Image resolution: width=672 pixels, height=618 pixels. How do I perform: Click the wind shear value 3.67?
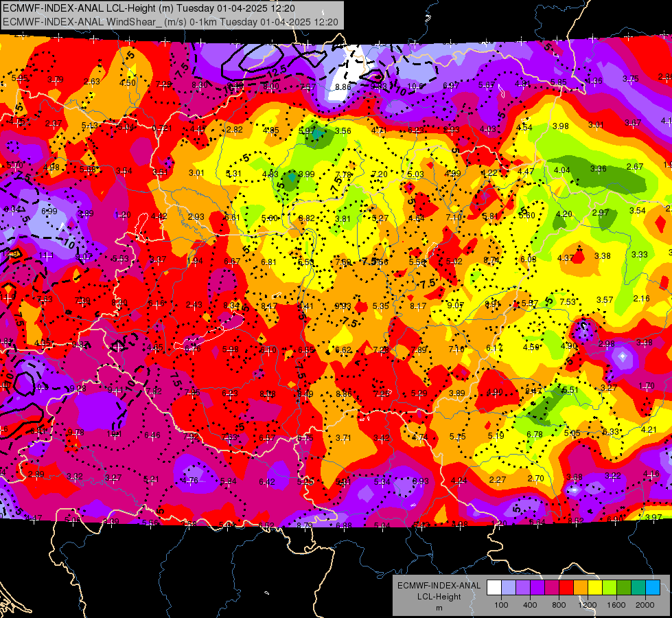pyautogui.click(x=633, y=123)
